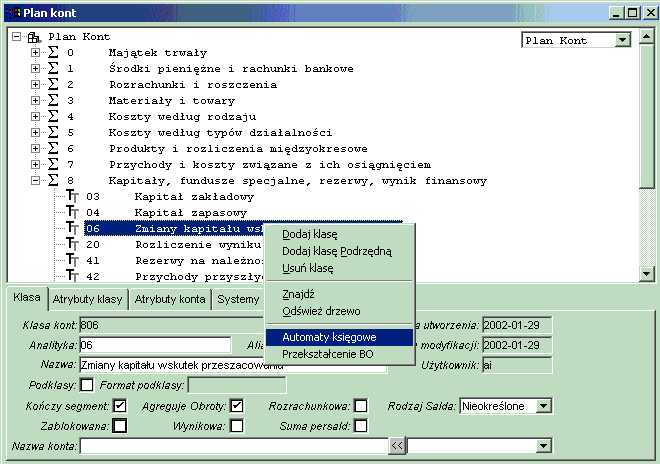The image size is (660, 464).
Task: Click the T icon beside 41 Rezerwy
Action: (72, 260)
